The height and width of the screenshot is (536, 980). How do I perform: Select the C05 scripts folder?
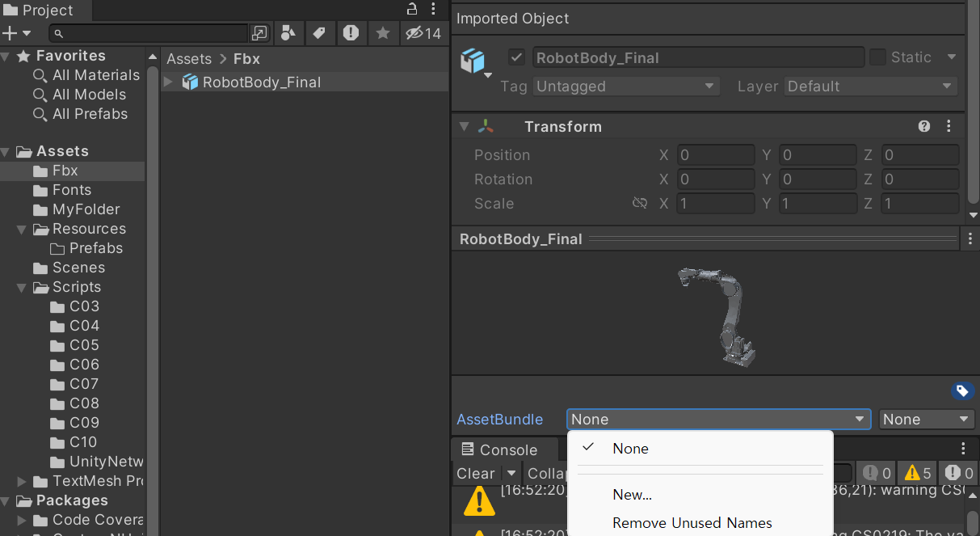84,345
